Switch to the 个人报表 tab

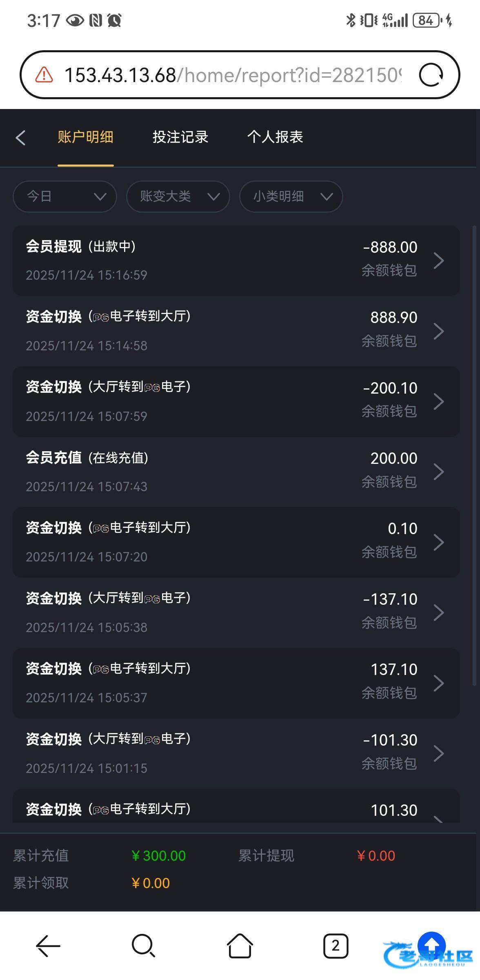click(275, 137)
